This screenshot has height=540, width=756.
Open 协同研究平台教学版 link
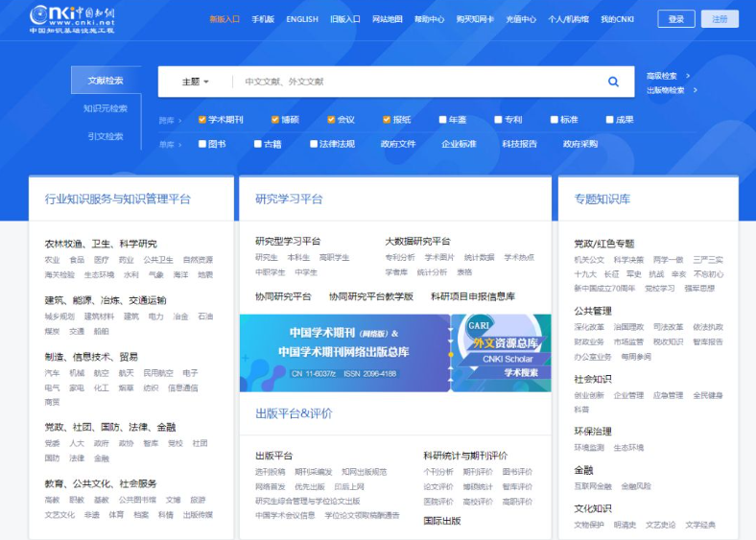click(x=371, y=296)
